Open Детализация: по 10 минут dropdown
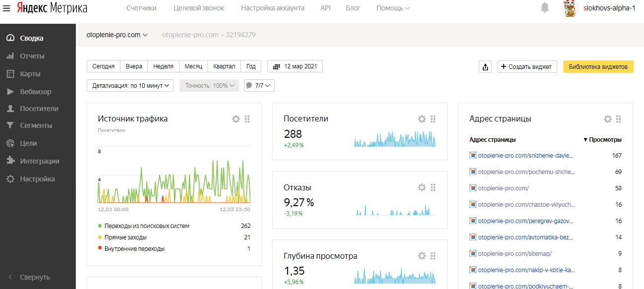Screen dimensions: 644x289 click(x=130, y=86)
